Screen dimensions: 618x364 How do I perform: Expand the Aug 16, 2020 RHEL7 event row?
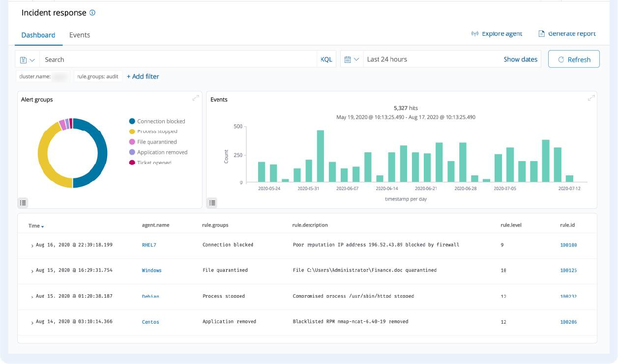tap(32, 245)
